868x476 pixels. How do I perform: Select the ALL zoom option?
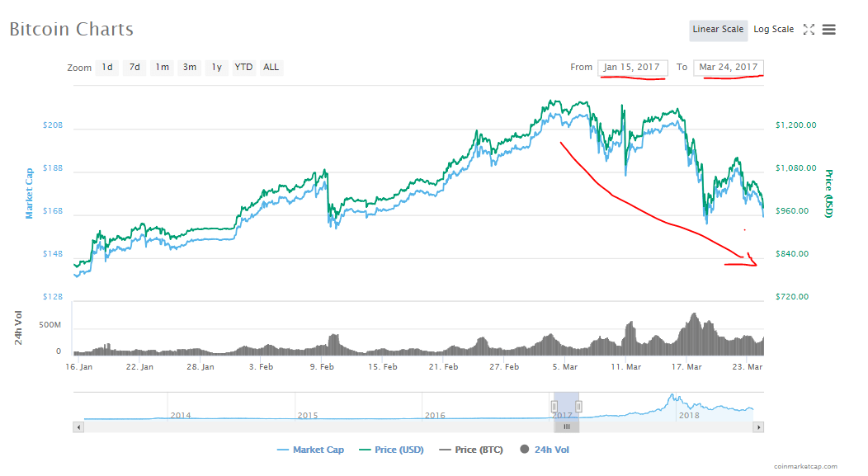271,67
